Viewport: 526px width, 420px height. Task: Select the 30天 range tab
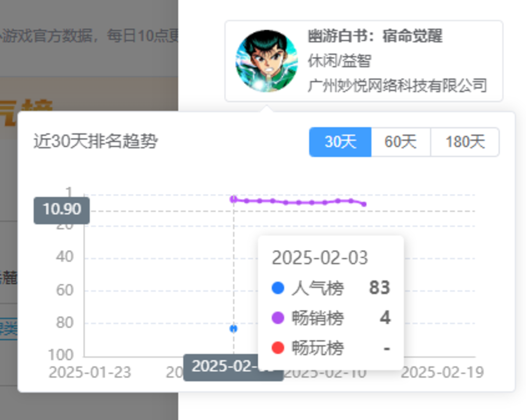[340, 142]
